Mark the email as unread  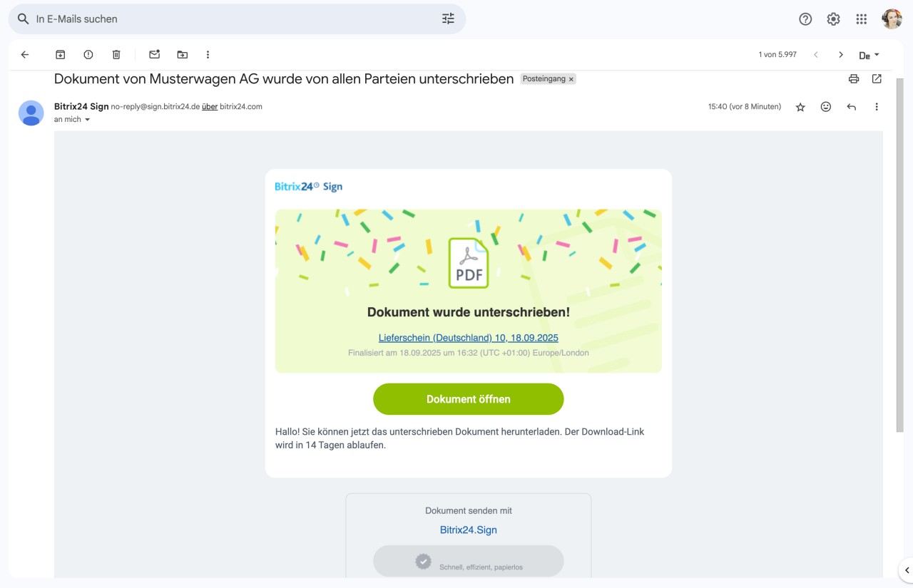(x=154, y=55)
